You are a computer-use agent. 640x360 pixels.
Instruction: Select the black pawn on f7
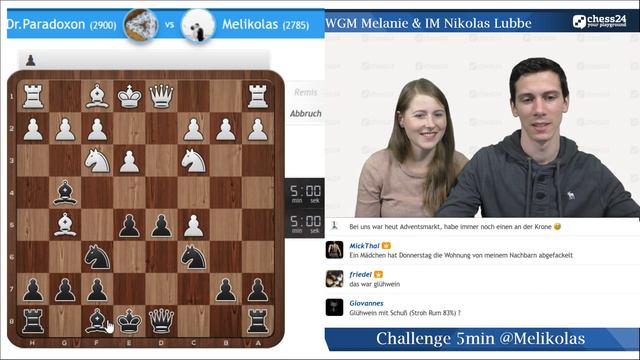tap(97, 290)
